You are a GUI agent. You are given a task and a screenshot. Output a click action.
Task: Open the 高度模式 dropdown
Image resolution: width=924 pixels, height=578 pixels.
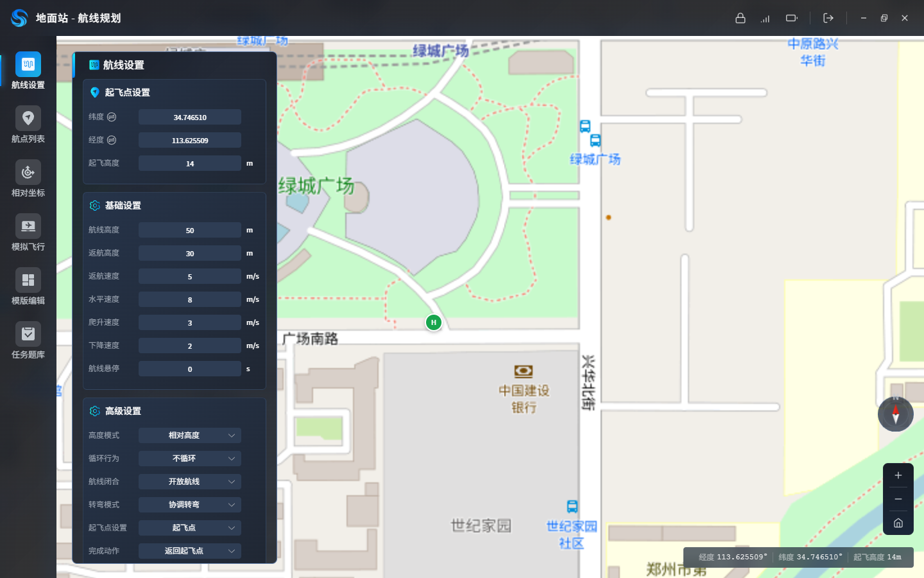click(190, 435)
